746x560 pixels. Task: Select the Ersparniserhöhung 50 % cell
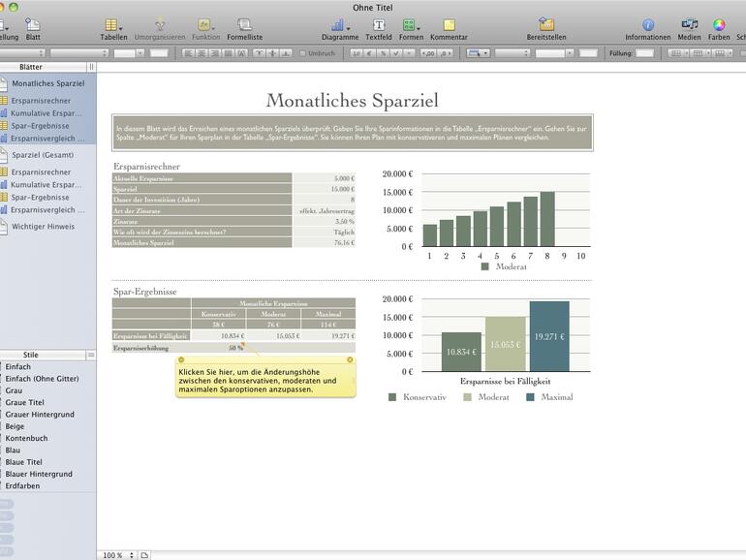click(219, 348)
